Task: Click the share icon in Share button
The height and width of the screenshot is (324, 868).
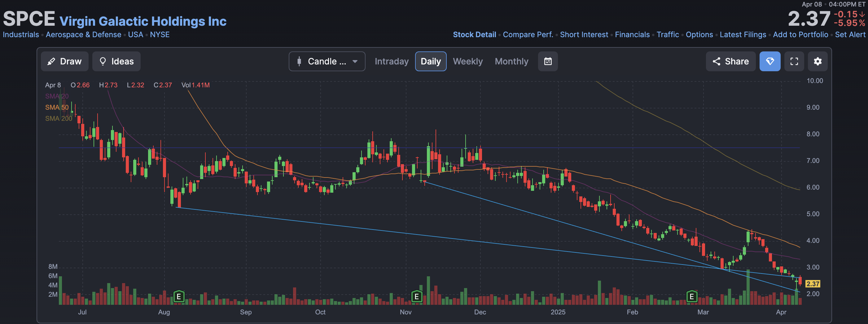Action: click(x=717, y=61)
